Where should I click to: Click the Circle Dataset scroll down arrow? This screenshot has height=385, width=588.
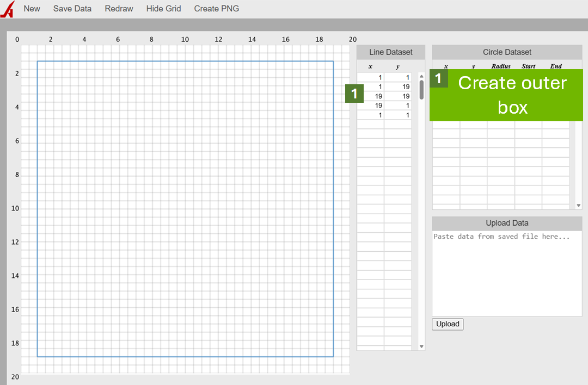[x=578, y=206]
